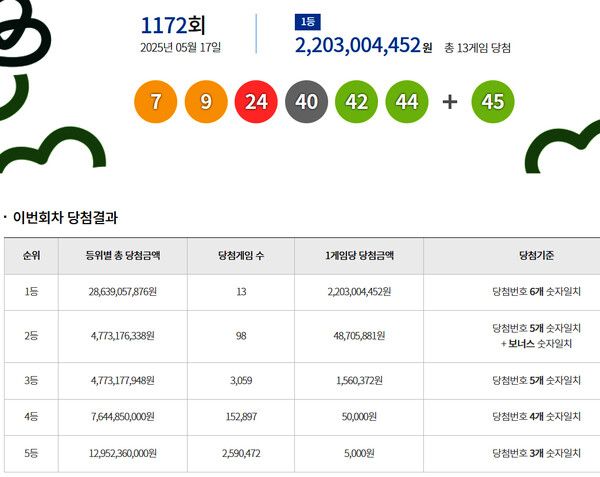Click 당첨번호 5개 숫자일치 in the 3등 row
Screen dimensions: 600x477
[536, 381]
